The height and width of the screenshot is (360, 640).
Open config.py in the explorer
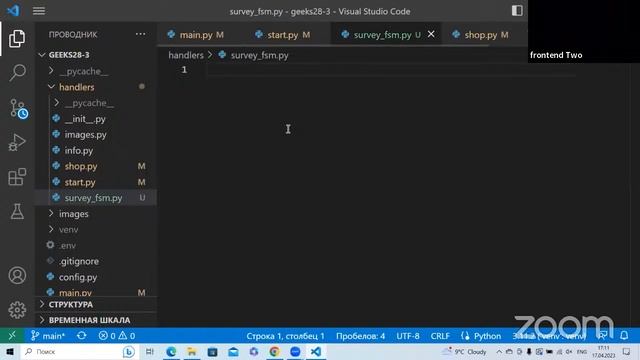[96, 277]
